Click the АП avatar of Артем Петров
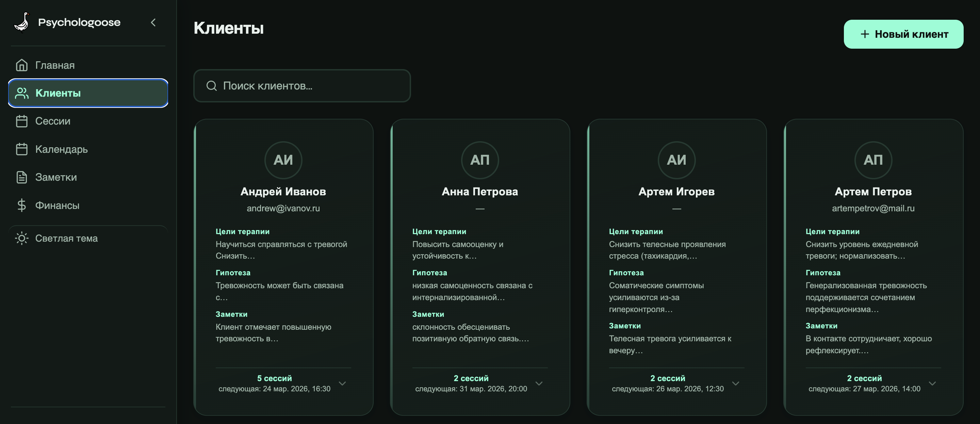 point(873,160)
